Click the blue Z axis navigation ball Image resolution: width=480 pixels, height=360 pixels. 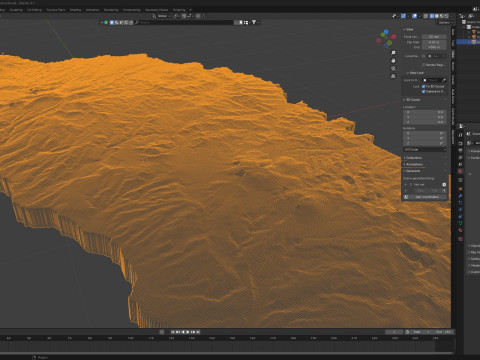click(x=386, y=32)
